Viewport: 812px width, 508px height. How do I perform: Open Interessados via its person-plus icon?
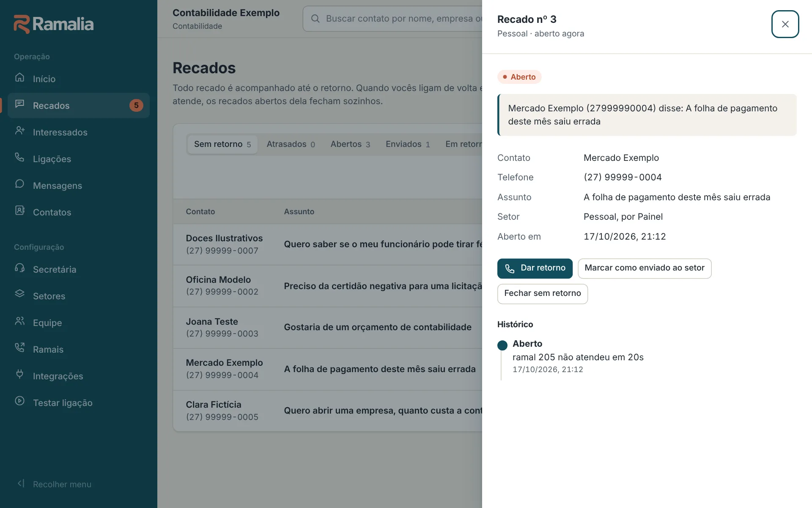point(19,131)
